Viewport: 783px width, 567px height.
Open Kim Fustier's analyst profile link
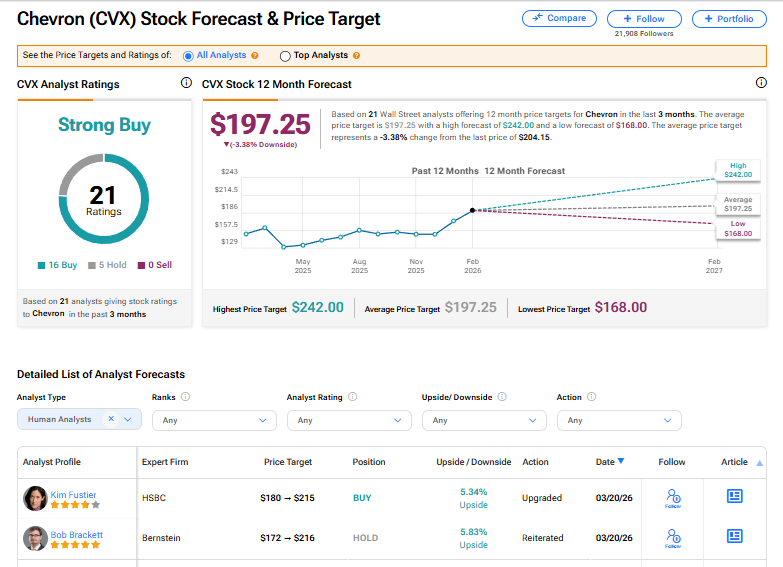76,495
